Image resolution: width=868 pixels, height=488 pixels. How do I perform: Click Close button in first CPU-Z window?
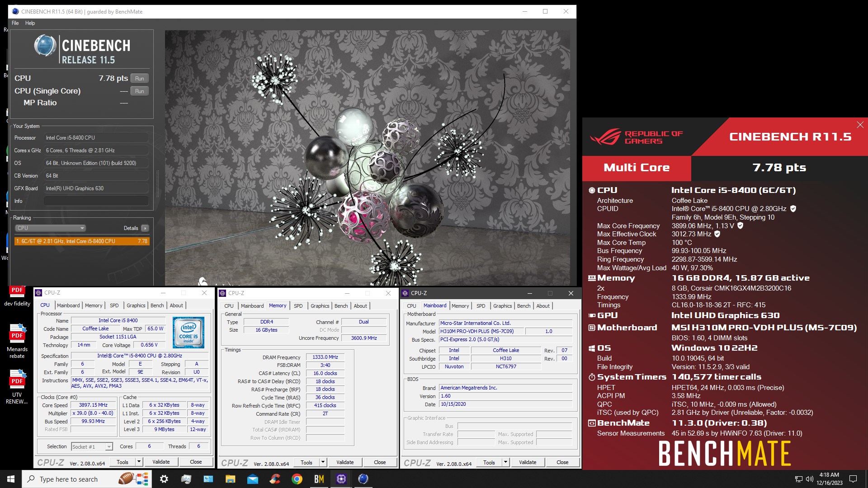click(x=196, y=462)
